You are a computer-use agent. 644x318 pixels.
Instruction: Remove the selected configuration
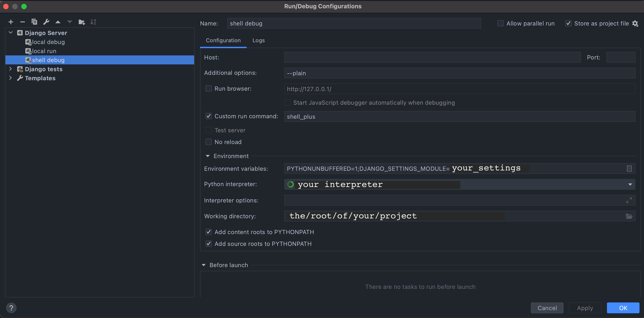point(23,22)
